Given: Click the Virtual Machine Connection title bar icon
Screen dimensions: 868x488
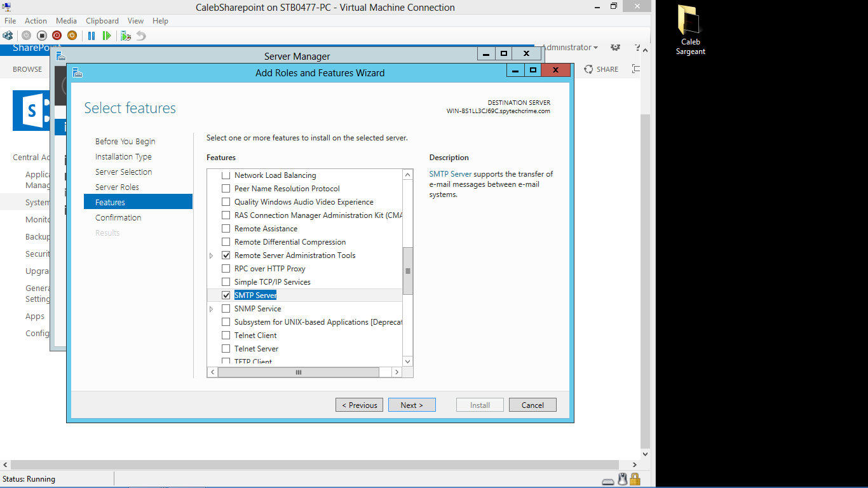Looking at the screenshot, I should pos(6,7).
